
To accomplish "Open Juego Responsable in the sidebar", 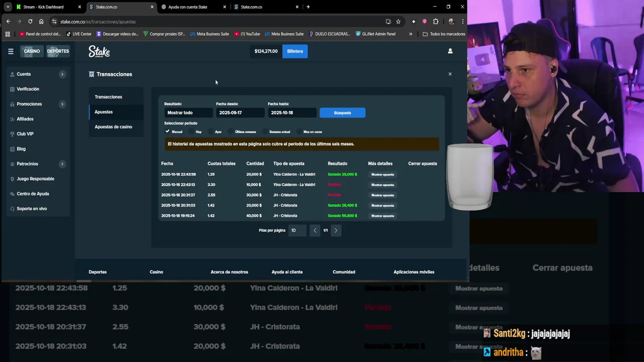I will pyautogui.click(x=35, y=179).
